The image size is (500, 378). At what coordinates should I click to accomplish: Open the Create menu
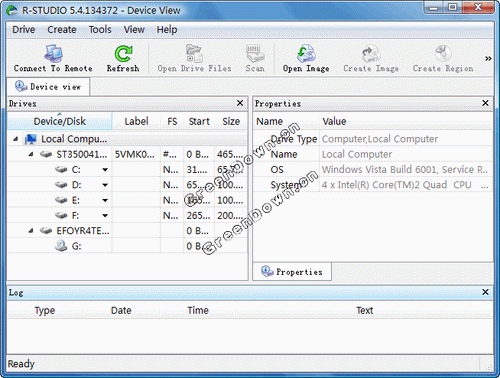pyautogui.click(x=62, y=30)
